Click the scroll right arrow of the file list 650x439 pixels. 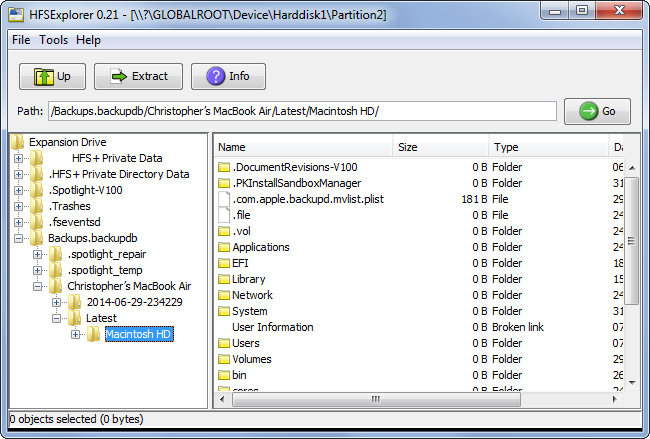pos(615,400)
